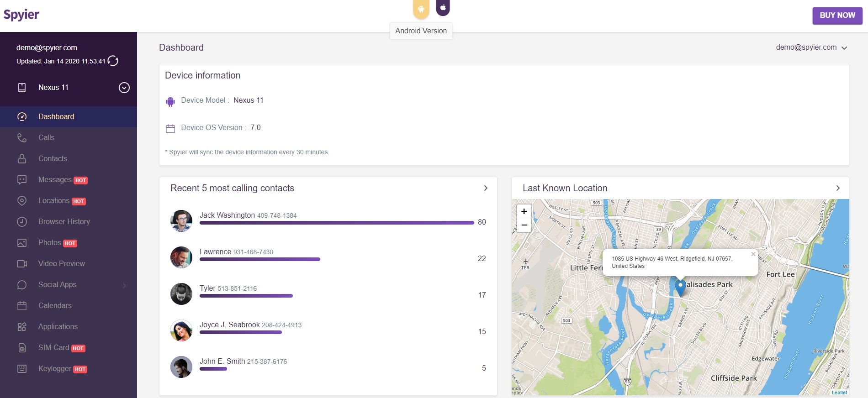Go to Calls in the sidebar

coord(69,138)
